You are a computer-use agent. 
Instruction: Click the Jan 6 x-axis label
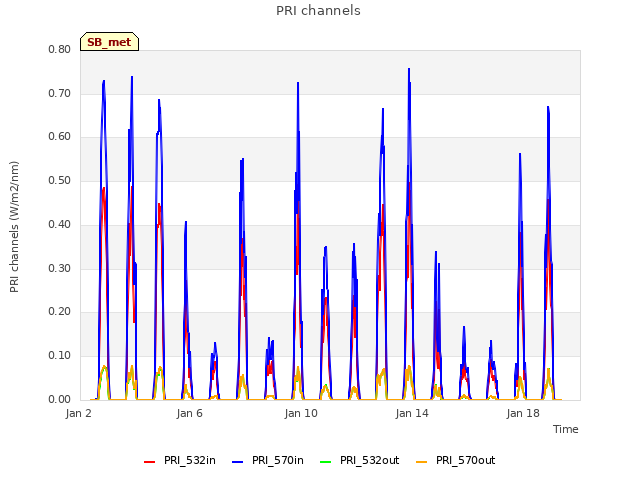click(189, 413)
